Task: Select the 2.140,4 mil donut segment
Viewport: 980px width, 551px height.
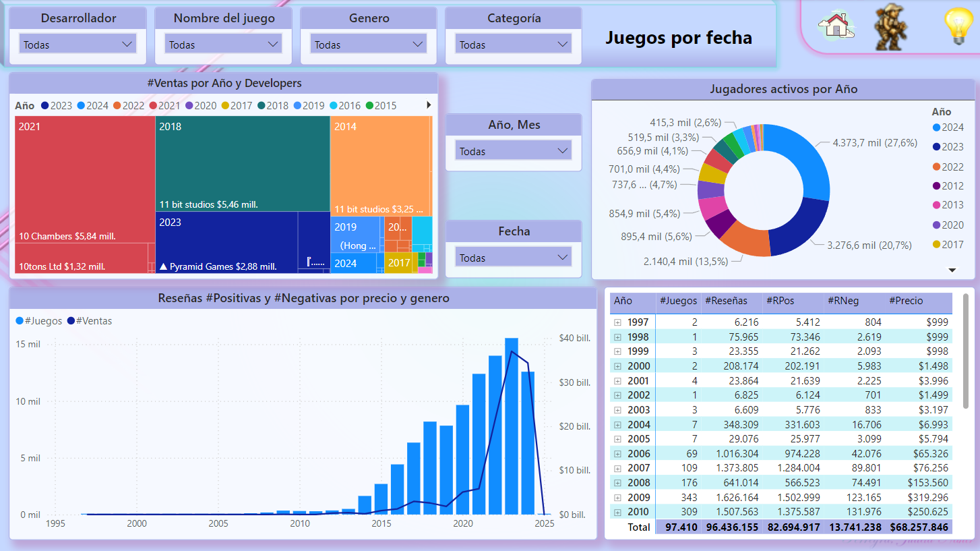Action: click(747, 241)
